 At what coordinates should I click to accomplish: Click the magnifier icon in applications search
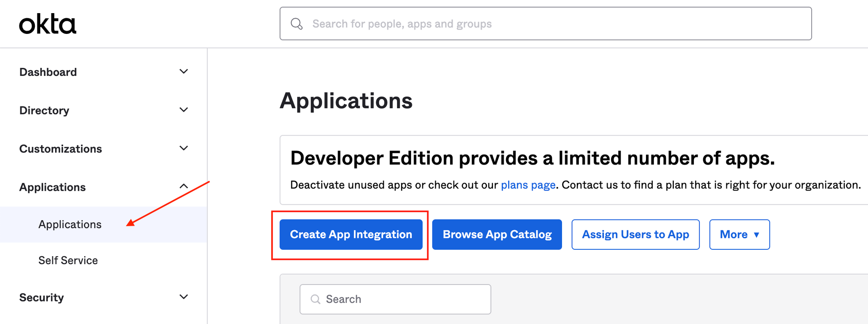pos(315,299)
